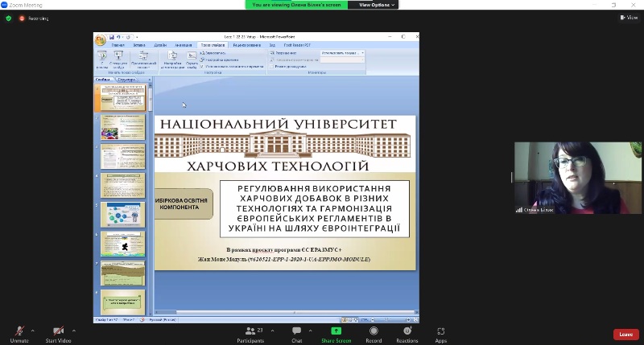Click the slide title text box
The width and height of the screenshot is (644, 345).
315,209
